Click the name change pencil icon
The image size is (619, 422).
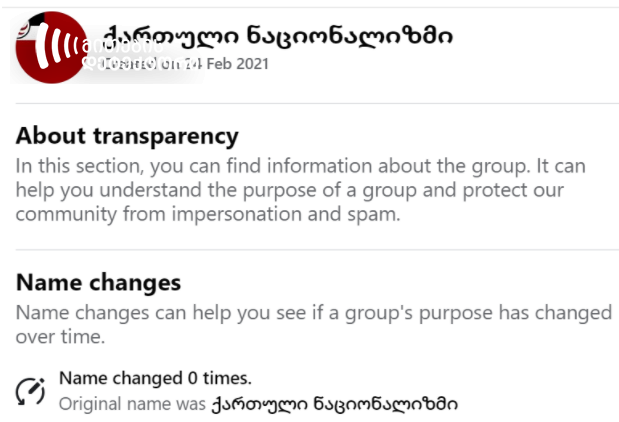(x=30, y=391)
